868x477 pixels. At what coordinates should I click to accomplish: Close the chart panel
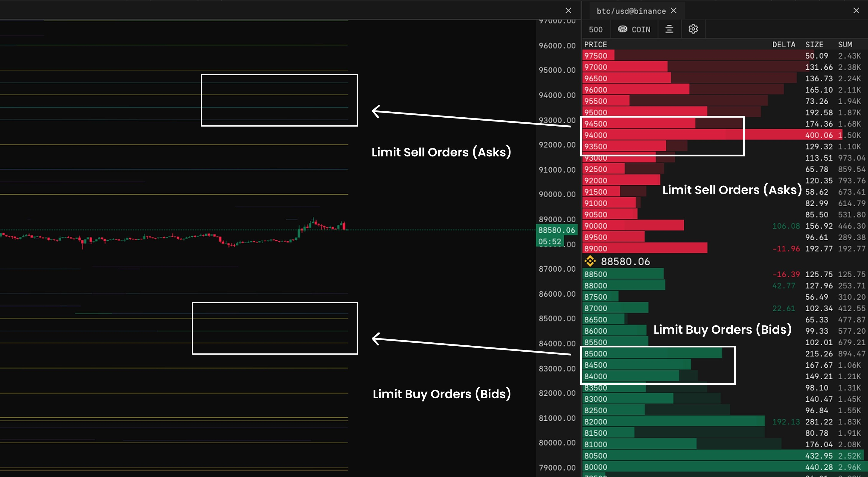point(568,11)
